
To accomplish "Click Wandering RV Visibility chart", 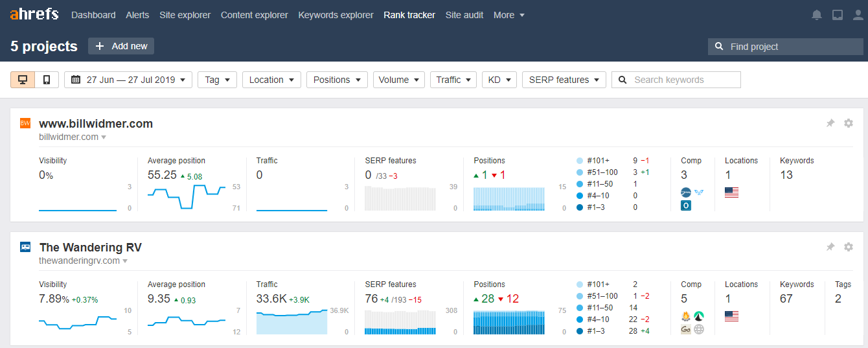I will click(x=78, y=321).
